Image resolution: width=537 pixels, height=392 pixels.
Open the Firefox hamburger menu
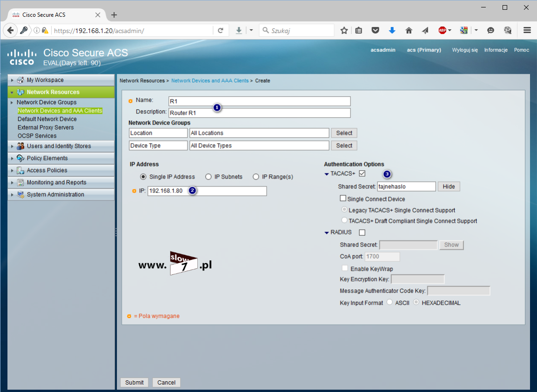click(x=527, y=31)
